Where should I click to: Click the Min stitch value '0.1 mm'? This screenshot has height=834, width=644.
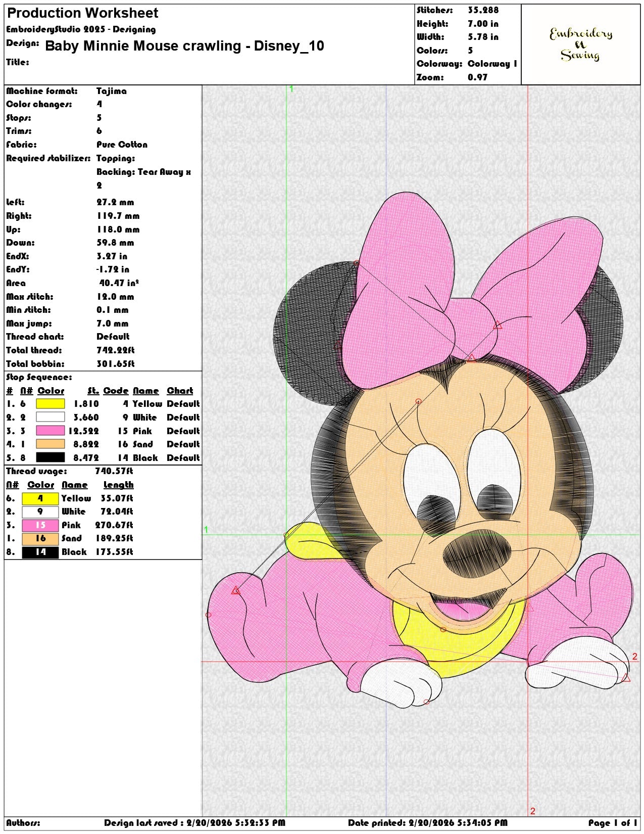113,310
